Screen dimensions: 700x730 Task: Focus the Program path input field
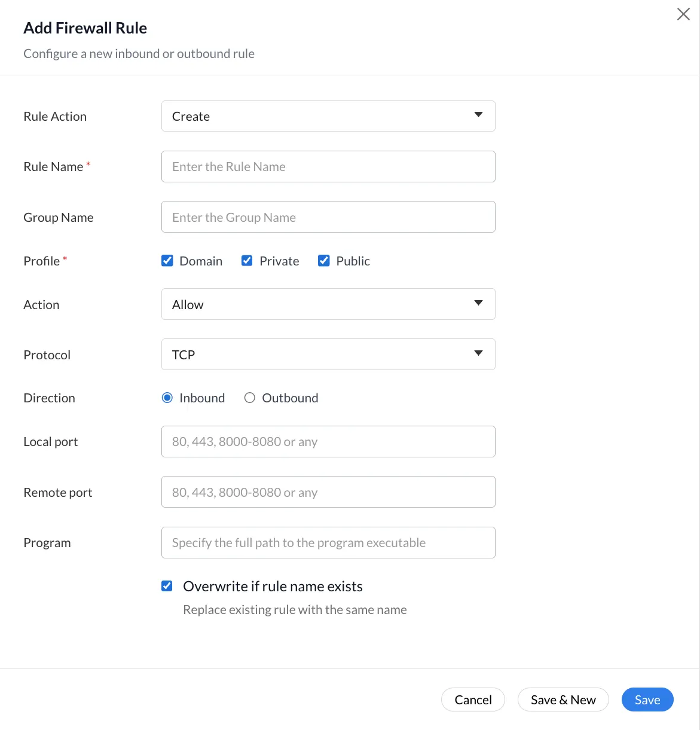328,543
